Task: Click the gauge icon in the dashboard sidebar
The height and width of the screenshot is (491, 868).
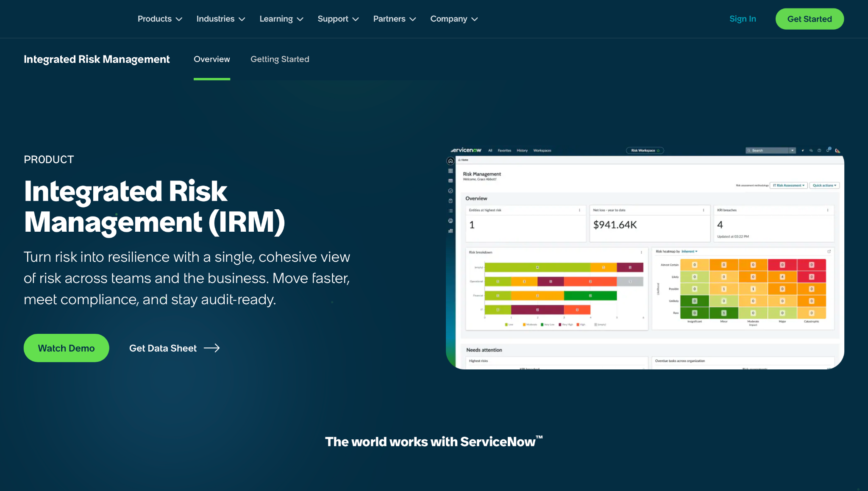Action: click(451, 221)
